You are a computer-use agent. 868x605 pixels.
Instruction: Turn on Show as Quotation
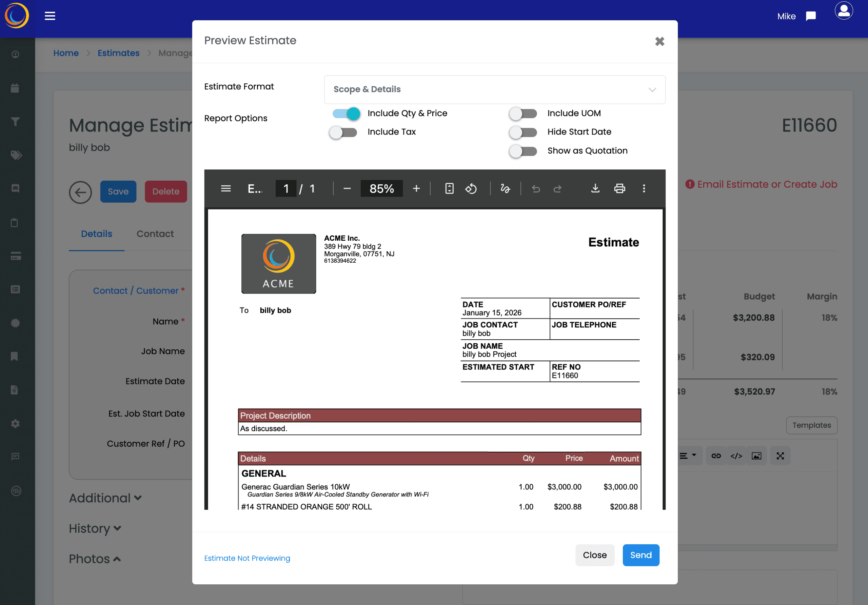pyautogui.click(x=523, y=151)
